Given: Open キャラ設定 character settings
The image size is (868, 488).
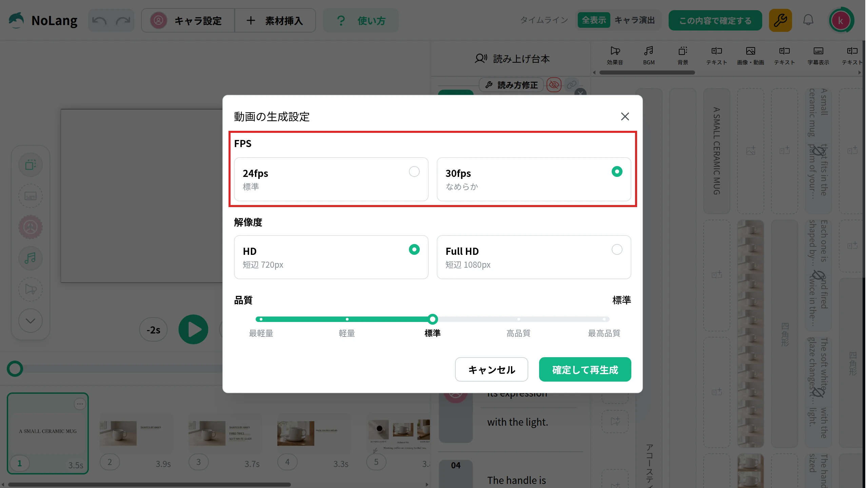Looking at the screenshot, I should tap(188, 21).
